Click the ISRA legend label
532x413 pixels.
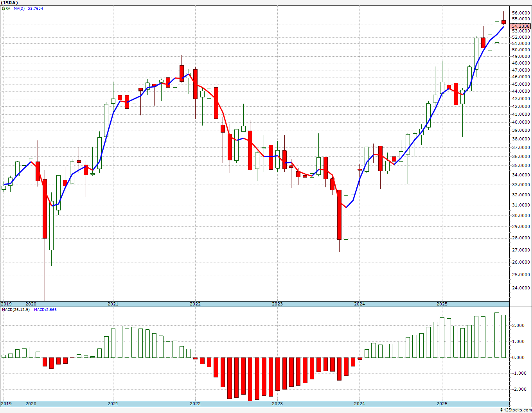pos(6,8)
